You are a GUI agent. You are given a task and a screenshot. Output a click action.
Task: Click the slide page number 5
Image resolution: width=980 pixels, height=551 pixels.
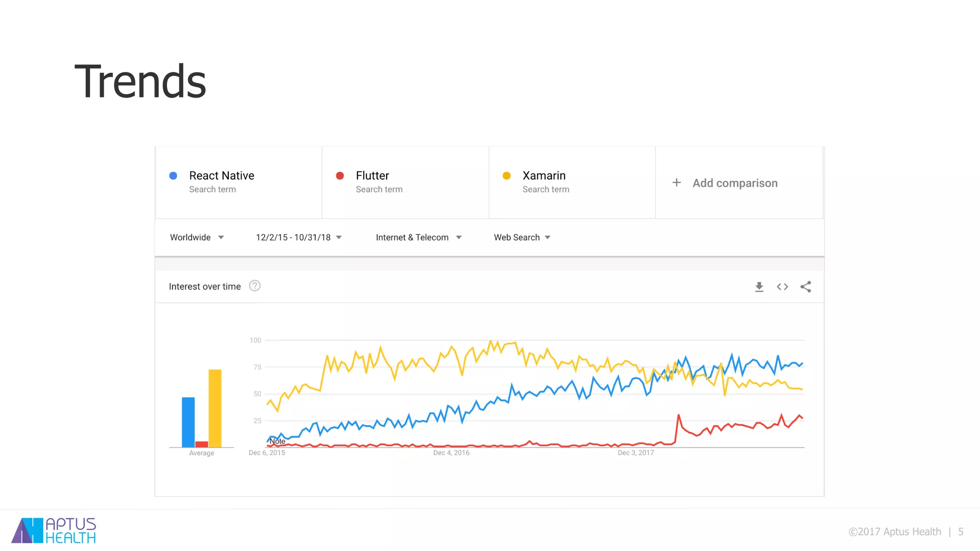[x=961, y=532]
